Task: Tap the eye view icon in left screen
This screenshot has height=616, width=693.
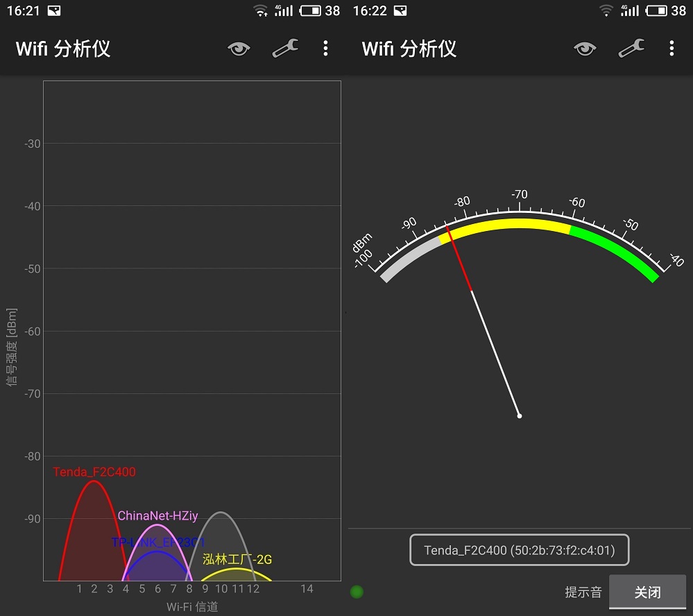Action: point(239,48)
